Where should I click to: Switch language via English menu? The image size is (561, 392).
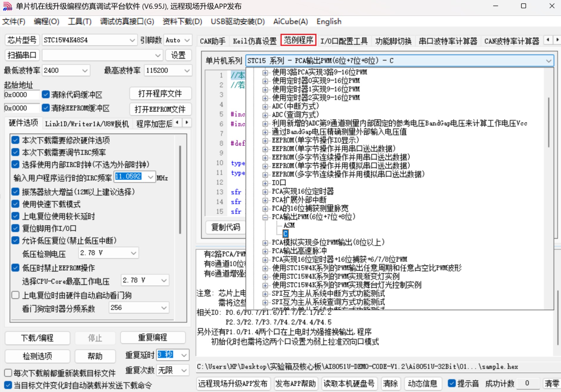click(329, 22)
